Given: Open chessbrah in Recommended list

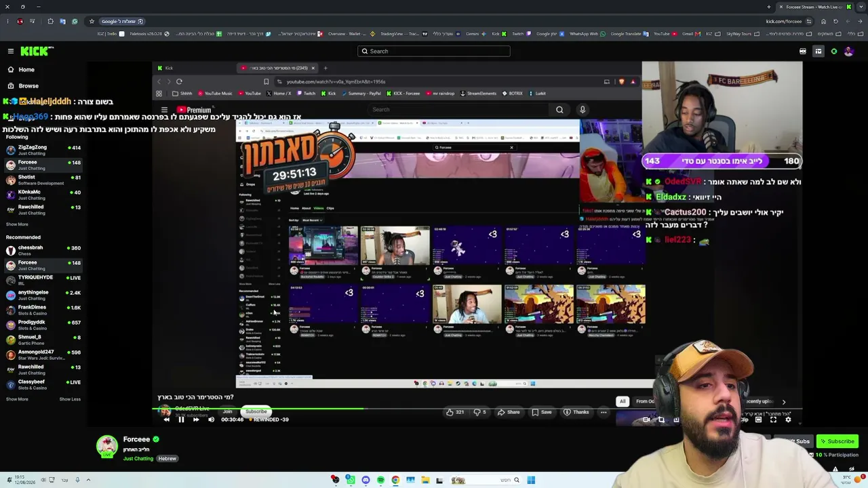Looking at the screenshot, I should tap(43, 251).
